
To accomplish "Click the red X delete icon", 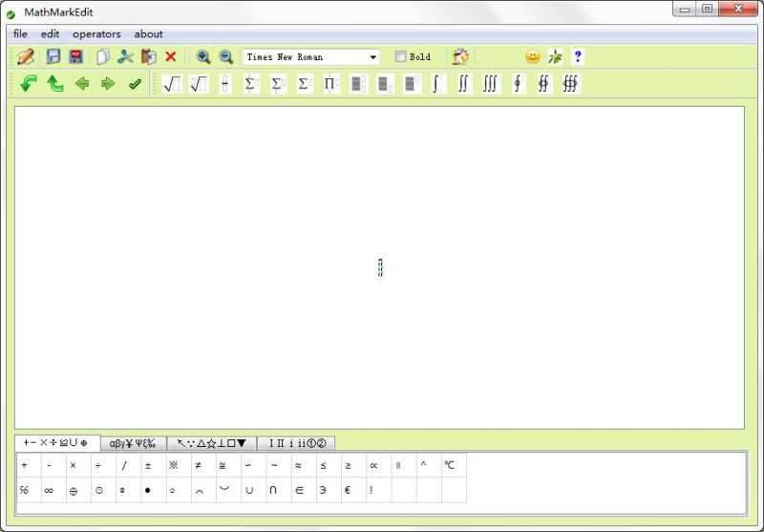I will [x=171, y=57].
